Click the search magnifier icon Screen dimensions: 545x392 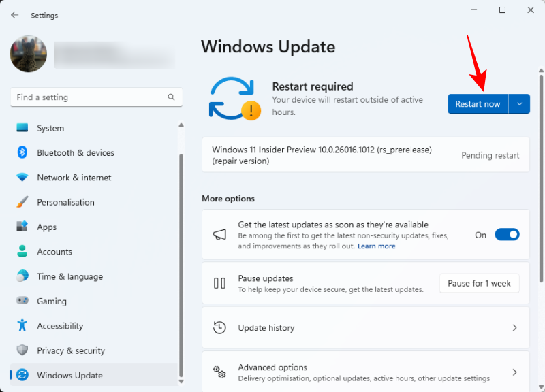point(171,97)
